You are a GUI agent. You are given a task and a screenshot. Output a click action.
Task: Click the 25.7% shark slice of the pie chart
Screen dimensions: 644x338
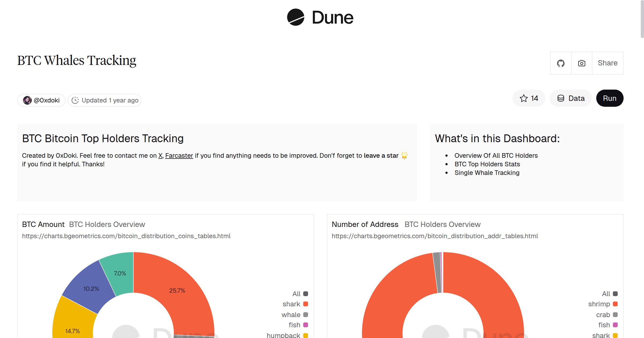click(x=177, y=290)
